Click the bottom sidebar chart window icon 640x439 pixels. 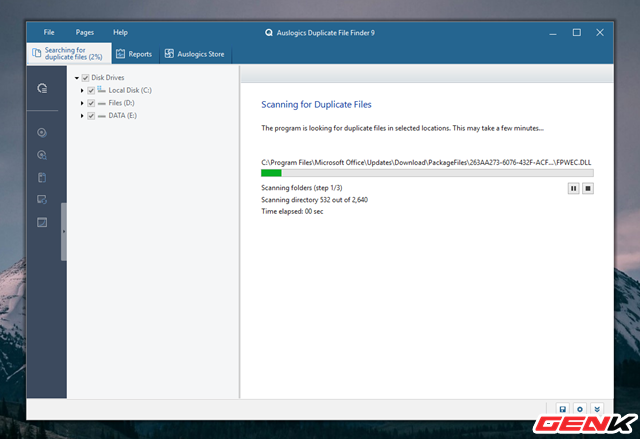pyautogui.click(x=42, y=222)
